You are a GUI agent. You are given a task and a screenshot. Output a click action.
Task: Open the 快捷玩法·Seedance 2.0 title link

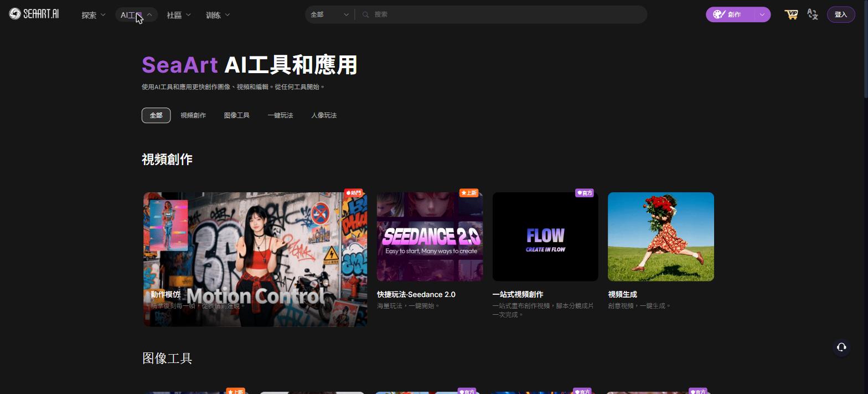tap(416, 294)
